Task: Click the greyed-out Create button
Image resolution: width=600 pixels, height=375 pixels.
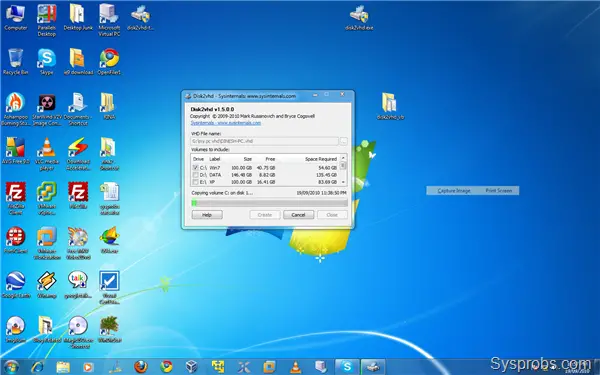Action: (264, 215)
